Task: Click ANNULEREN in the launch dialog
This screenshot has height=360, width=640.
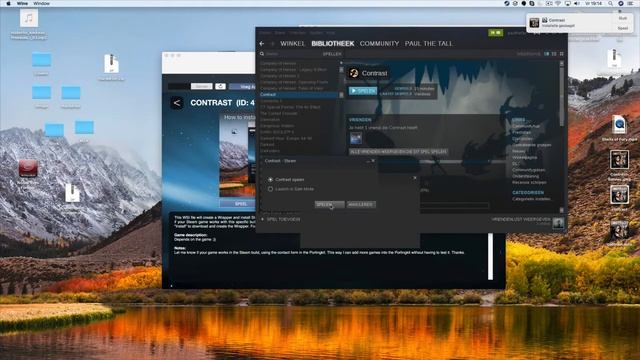Action: [360, 204]
